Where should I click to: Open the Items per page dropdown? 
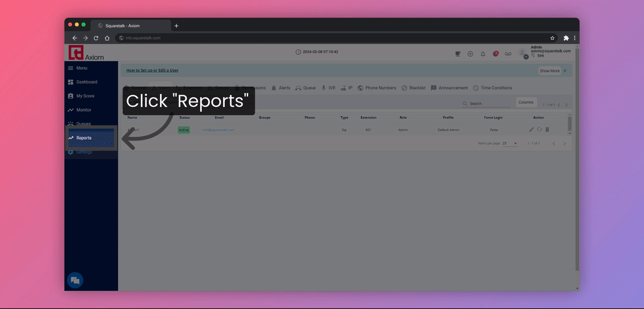[510, 143]
